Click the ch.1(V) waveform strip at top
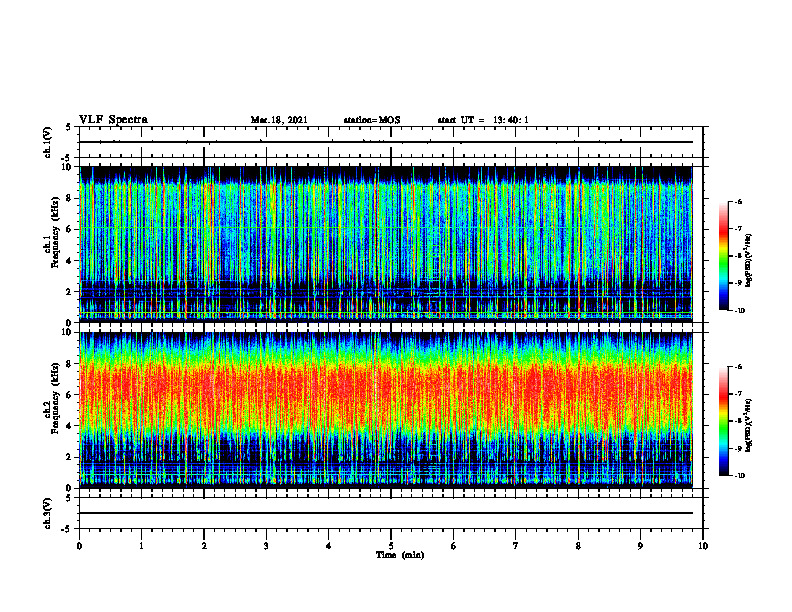The image size is (792, 612). [391, 142]
